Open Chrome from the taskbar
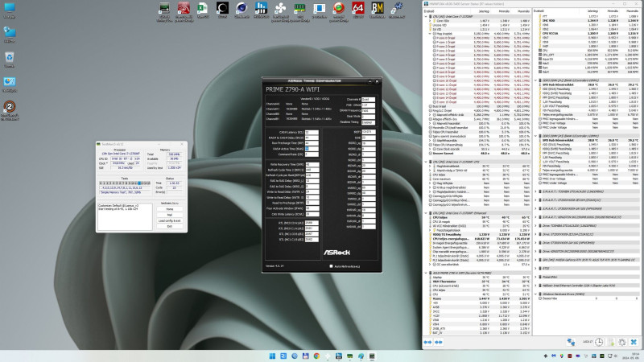Screen dimensions: 644x362 pyautogui.click(x=316, y=356)
